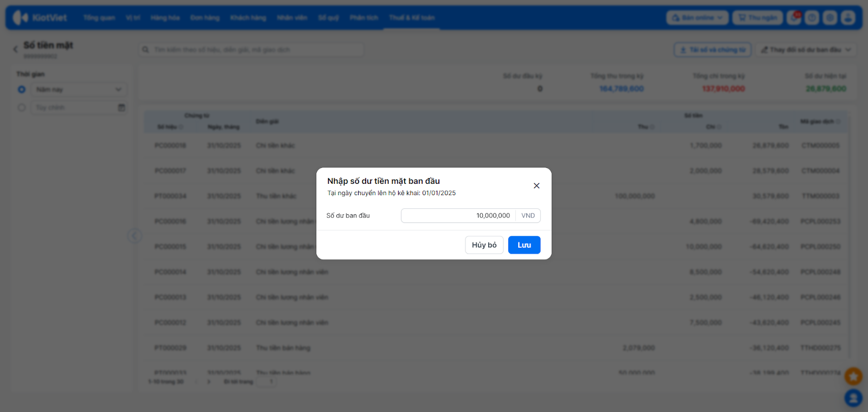Screen dimensions: 868x412
Task: Open the Đơn hàng menu
Action: tap(205, 18)
